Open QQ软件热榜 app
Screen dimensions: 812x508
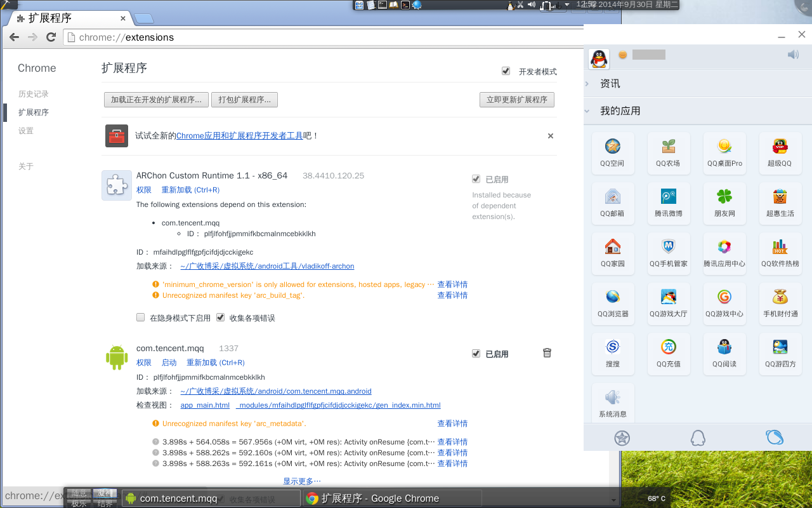(780, 253)
